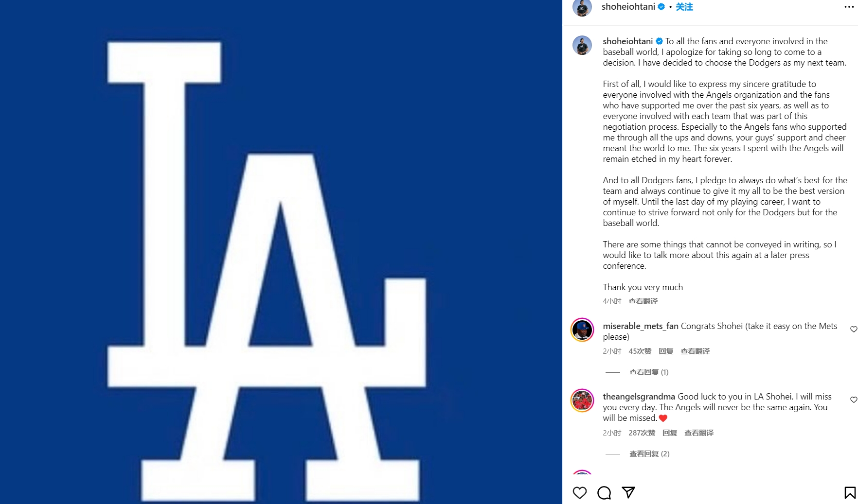Open miserable_mets_fan's profile avatar
Image resolution: width=858 pixels, height=504 pixels.
point(582,330)
